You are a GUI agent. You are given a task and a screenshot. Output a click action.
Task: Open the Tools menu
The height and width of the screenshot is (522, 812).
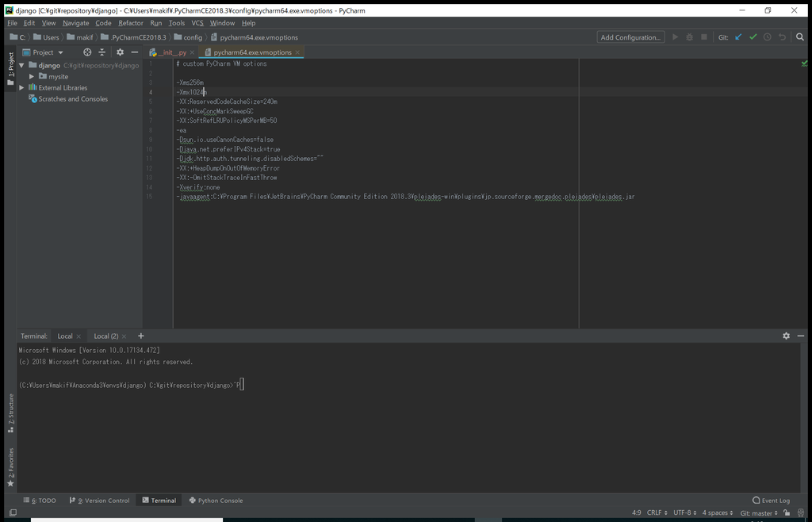pyautogui.click(x=177, y=23)
